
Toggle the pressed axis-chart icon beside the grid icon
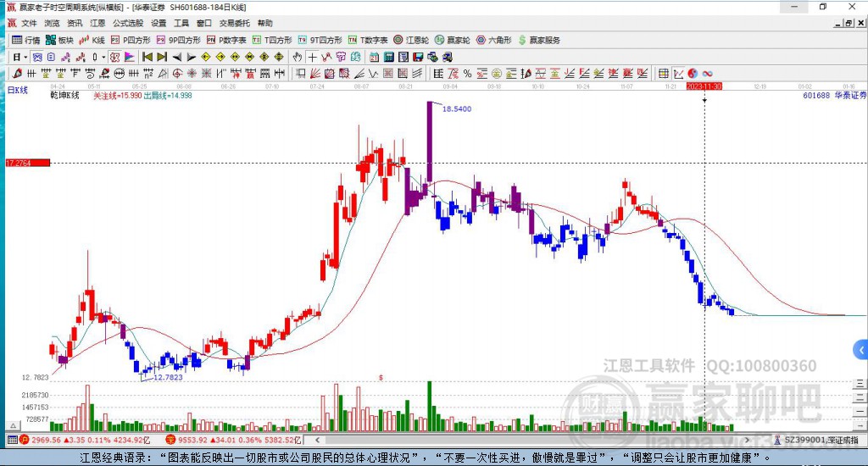tap(678, 74)
